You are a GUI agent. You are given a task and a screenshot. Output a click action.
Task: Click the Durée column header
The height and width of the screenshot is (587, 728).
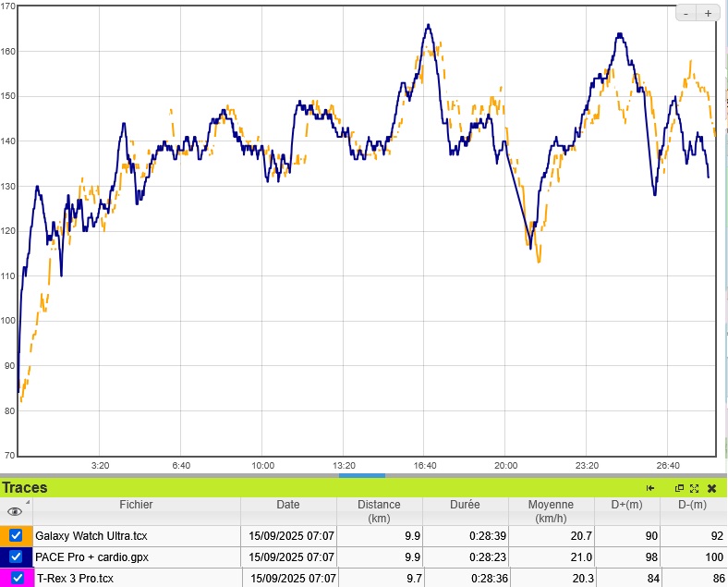[466, 505]
